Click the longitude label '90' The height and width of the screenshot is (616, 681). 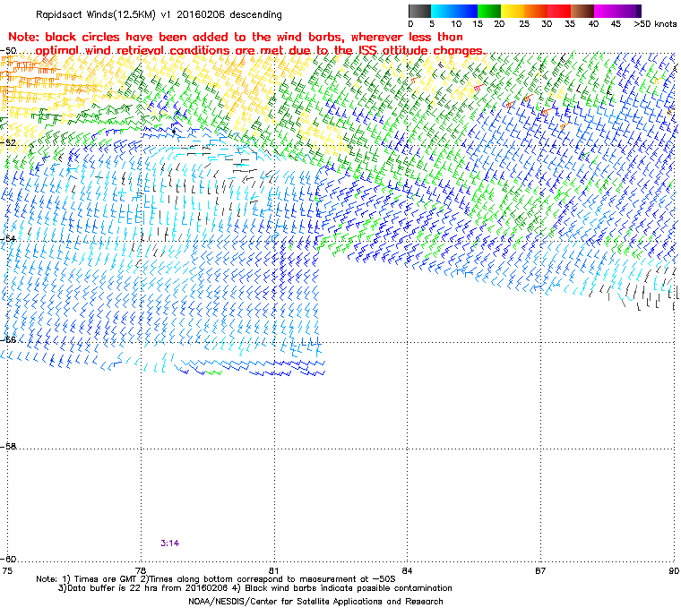point(674,570)
